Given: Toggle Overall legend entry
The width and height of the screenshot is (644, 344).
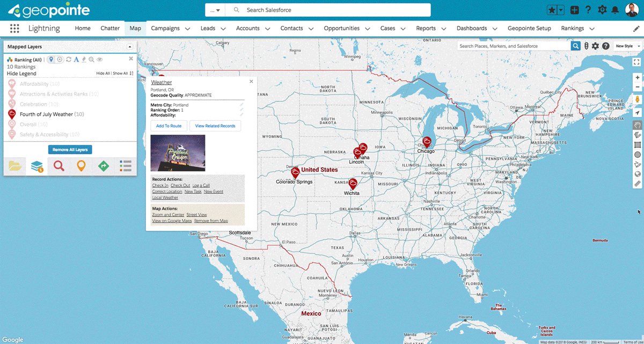Looking at the screenshot, I should click(x=33, y=124).
